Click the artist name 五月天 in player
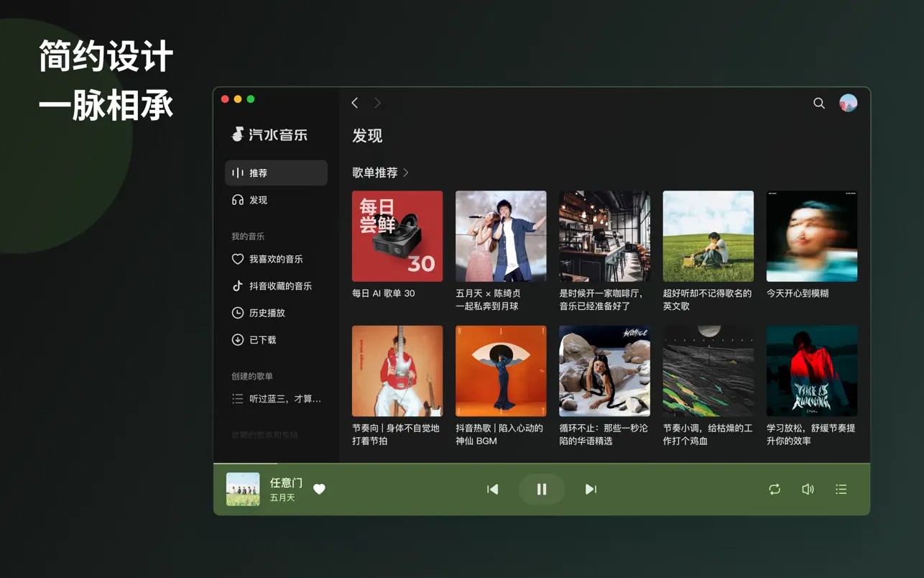924x578 pixels. (282, 497)
